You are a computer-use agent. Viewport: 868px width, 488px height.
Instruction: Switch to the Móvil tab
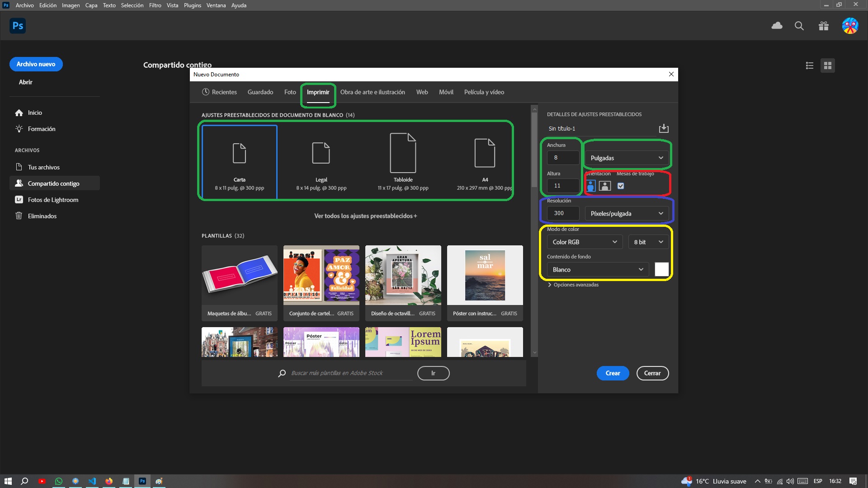[x=446, y=92]
